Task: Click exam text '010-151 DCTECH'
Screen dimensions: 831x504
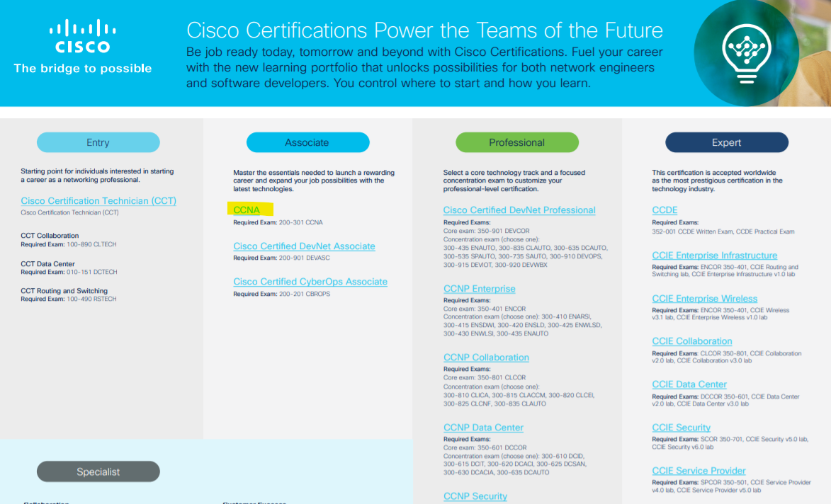Action: [92, 272]
